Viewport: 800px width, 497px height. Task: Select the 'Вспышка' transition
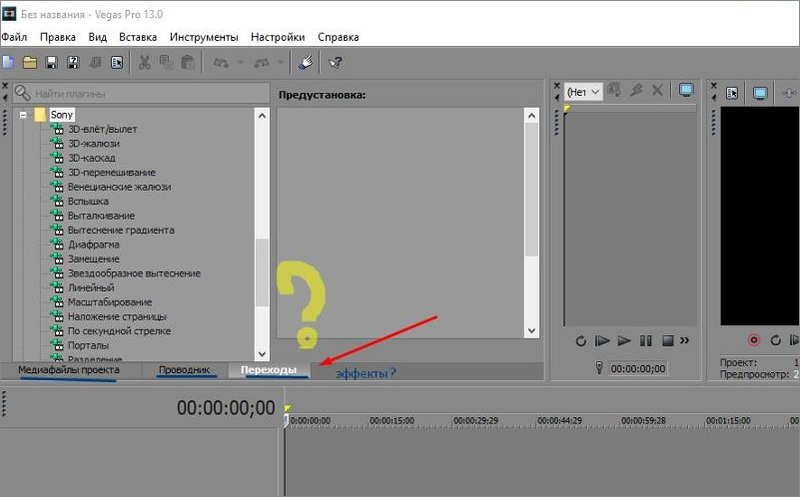pos(88,201)
